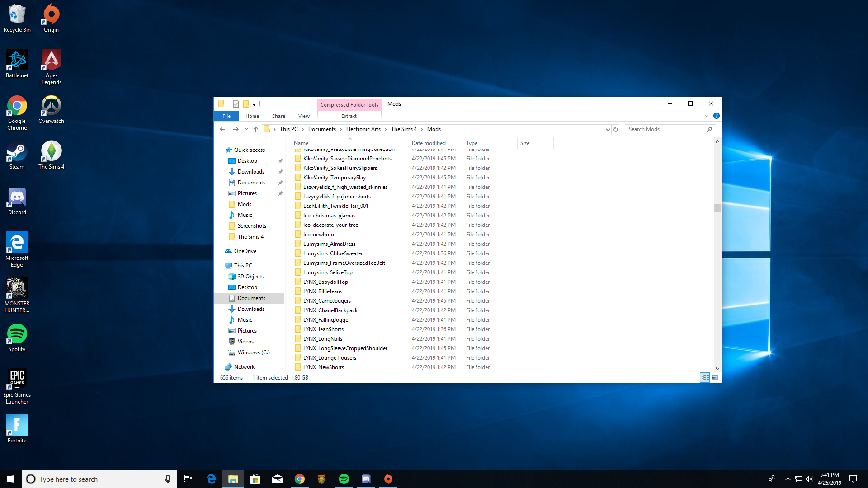Click the Home menu in ribbon

[252, 116]
